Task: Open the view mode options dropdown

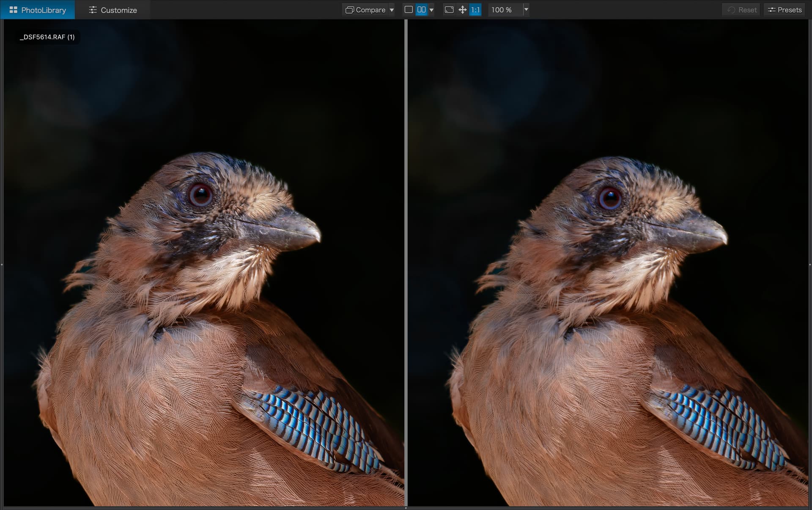Action: 431,10
